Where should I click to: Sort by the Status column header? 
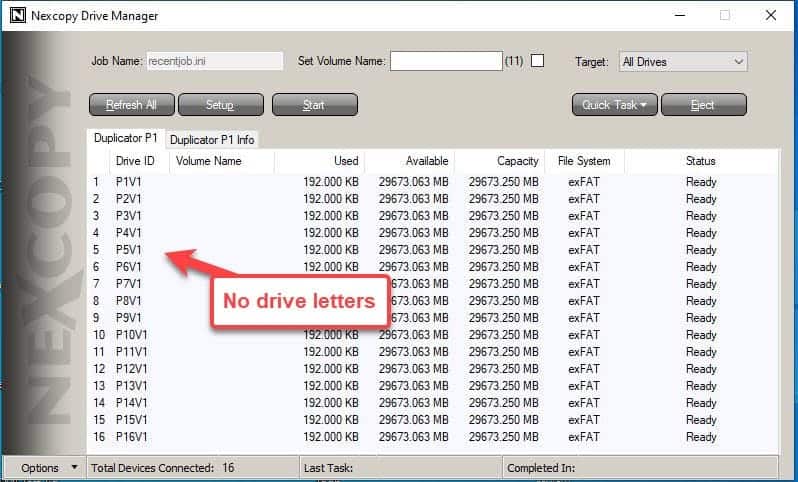click(x=700, y=161)
